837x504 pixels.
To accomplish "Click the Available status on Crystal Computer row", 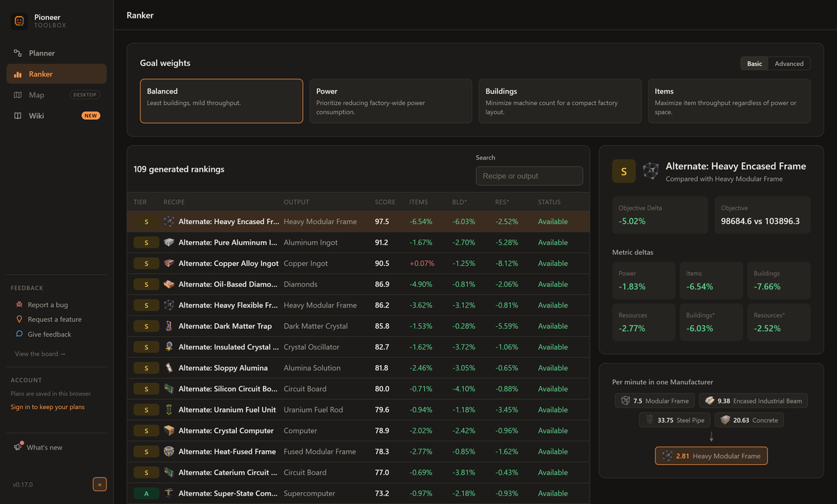I will click(x=553, y=430).
